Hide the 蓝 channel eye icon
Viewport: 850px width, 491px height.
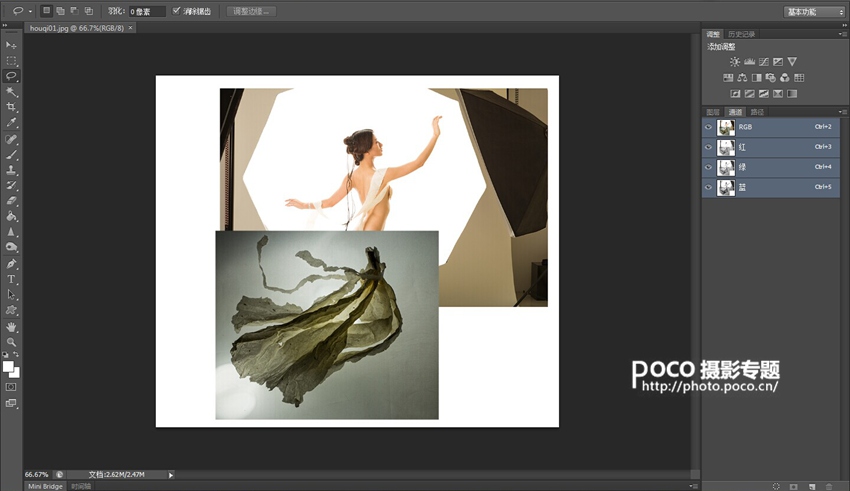(708, 187)
